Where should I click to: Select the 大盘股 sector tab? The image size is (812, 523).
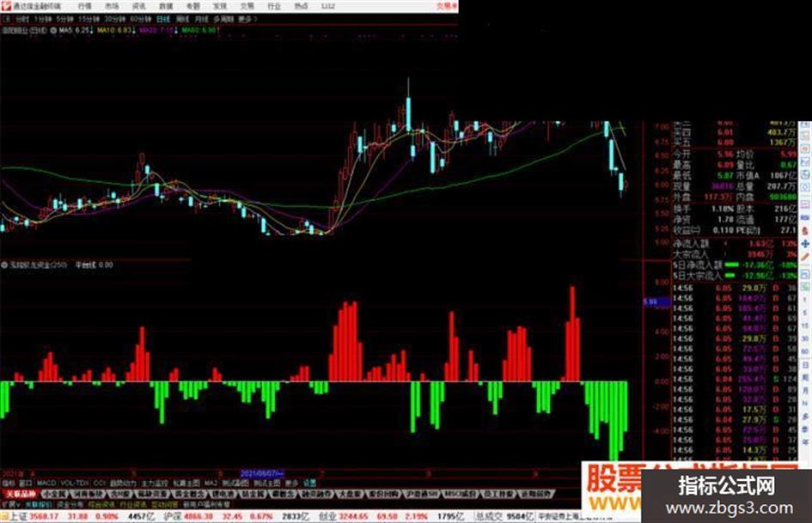349,494
